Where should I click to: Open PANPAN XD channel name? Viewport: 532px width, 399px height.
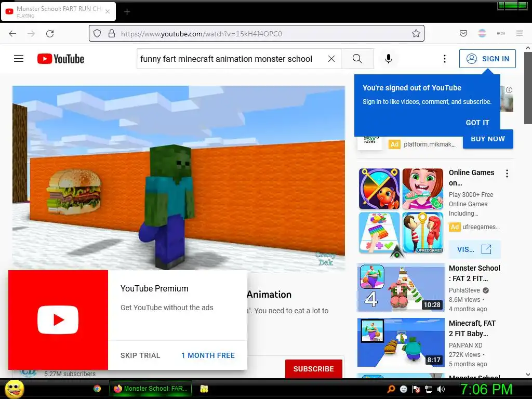(x=465, y=345)
